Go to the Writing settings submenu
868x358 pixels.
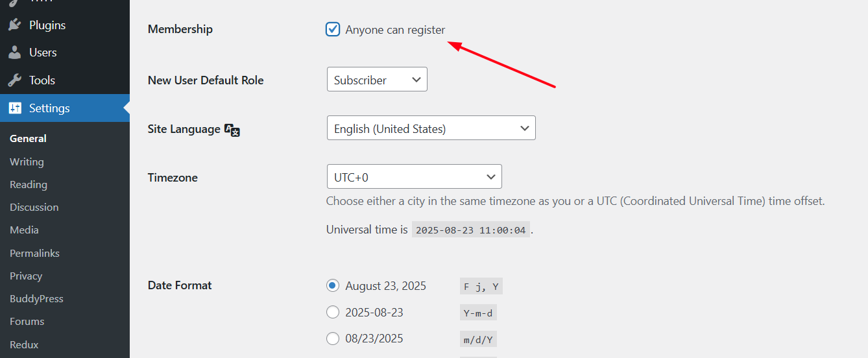click(x=27, y=162)
